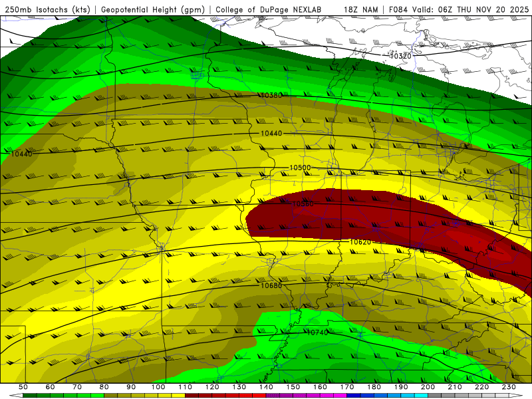The height and width of the screenshot is (399, 532).
Task: Click the 200 value on the color scale
Action: 428,387
